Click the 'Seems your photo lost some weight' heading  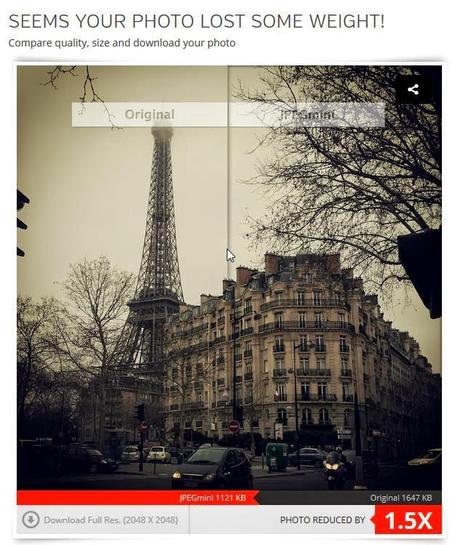(197, 22)
